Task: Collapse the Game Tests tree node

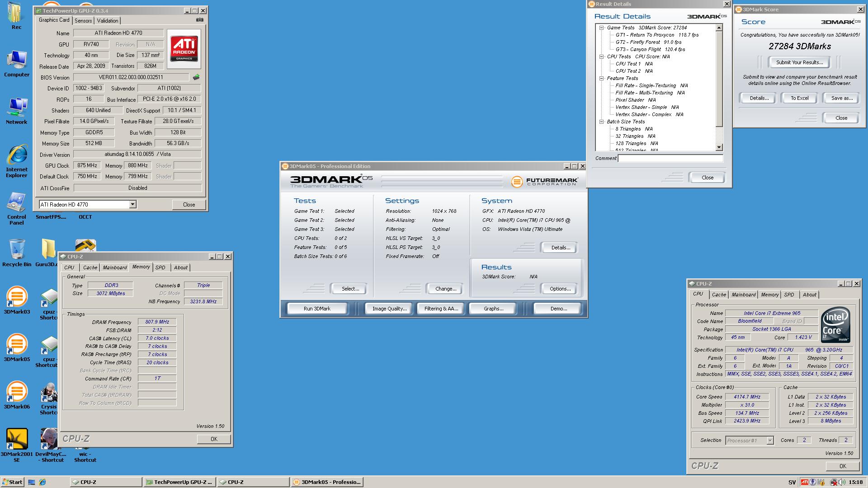Action: point(602,28)
